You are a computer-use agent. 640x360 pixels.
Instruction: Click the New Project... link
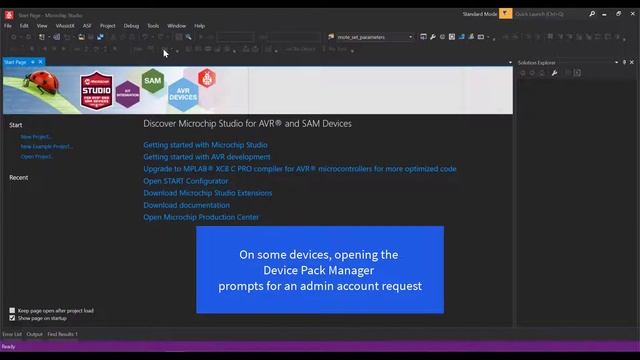point(36,137)
